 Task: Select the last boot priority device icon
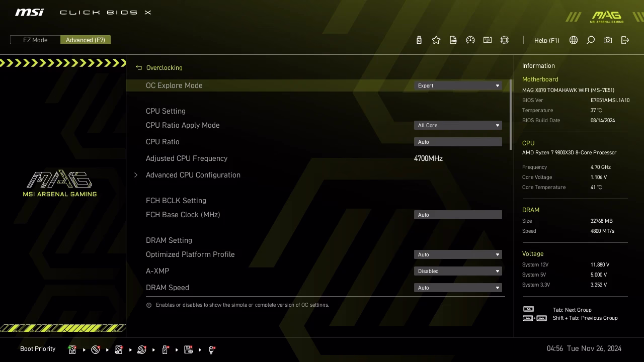coord(211,349)
